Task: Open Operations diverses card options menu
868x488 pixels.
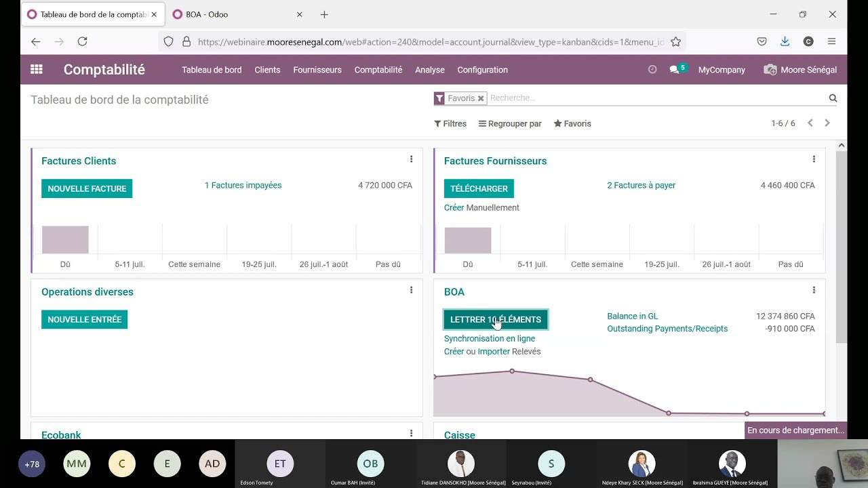Action: [x=411, y=290]
